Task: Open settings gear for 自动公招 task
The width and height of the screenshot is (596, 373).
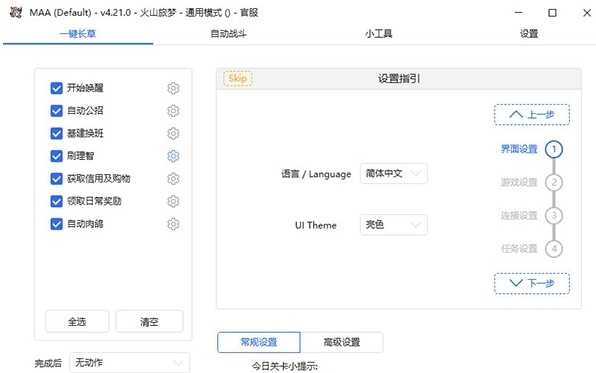Action: point(173,111)
